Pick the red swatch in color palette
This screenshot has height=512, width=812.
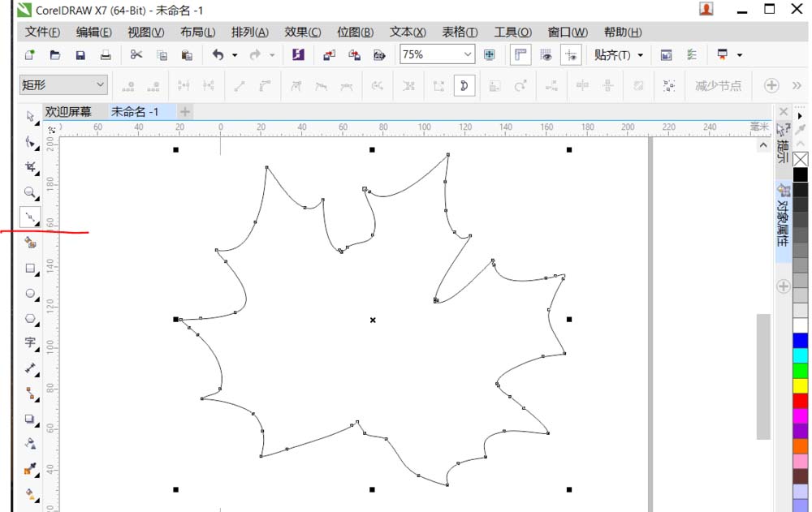coord(801,401)
